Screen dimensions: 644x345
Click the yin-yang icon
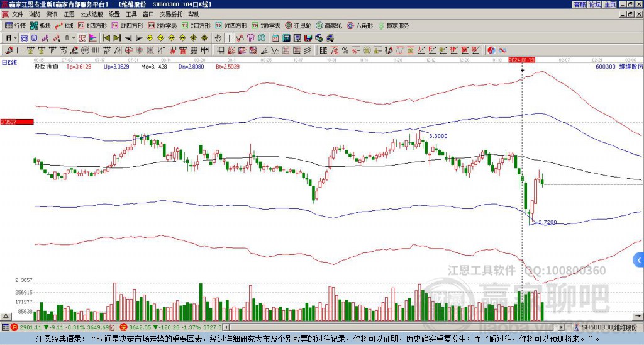[491, 50]
